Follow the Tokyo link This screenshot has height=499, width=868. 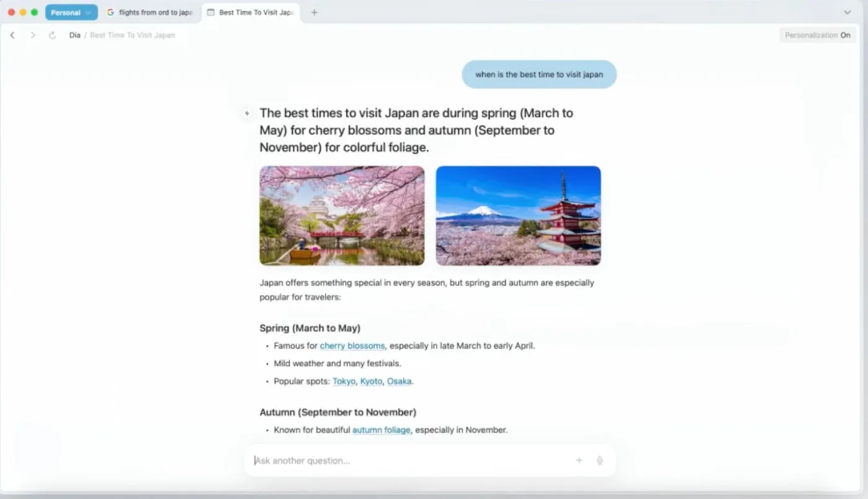pyautogui.click(x=343, y=381)
